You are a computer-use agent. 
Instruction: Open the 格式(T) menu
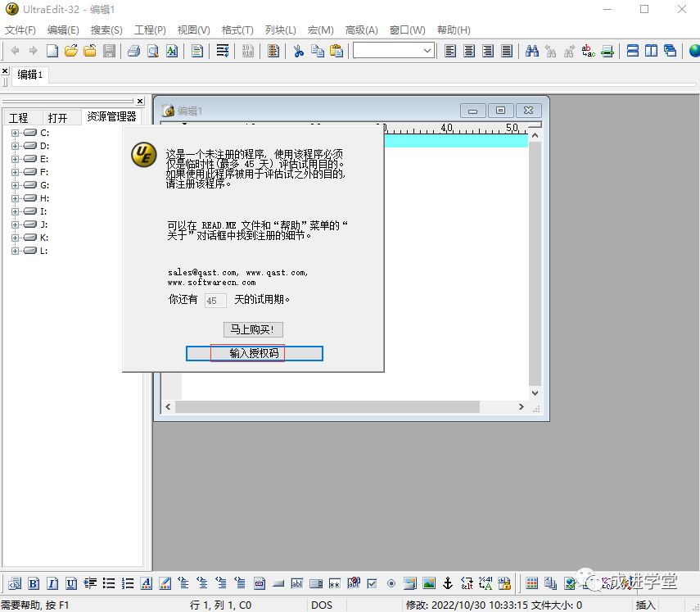237,30
